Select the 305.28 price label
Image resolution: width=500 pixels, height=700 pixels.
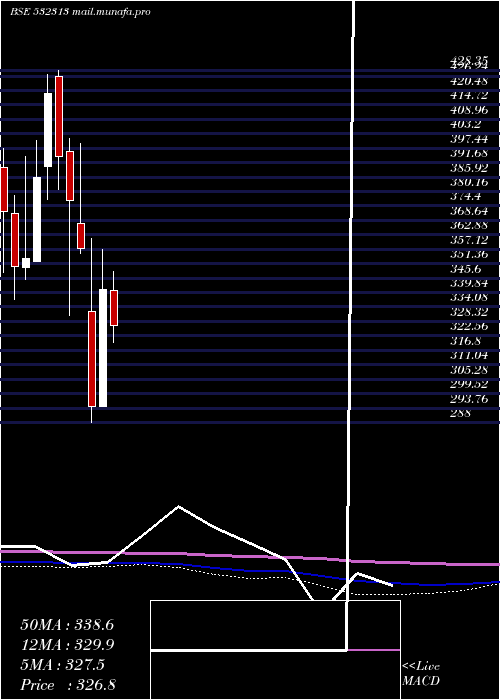pyautogui.click(x=469, y=370)
